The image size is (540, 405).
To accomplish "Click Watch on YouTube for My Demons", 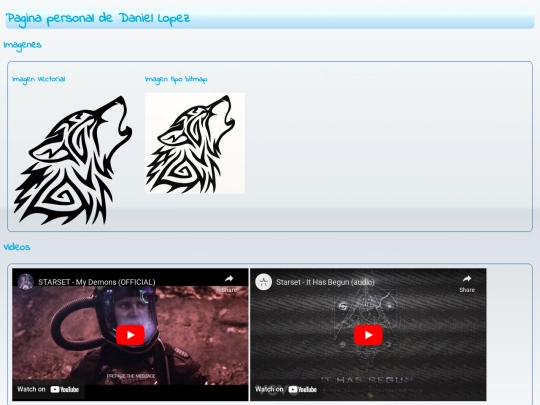I will point(48,389).
